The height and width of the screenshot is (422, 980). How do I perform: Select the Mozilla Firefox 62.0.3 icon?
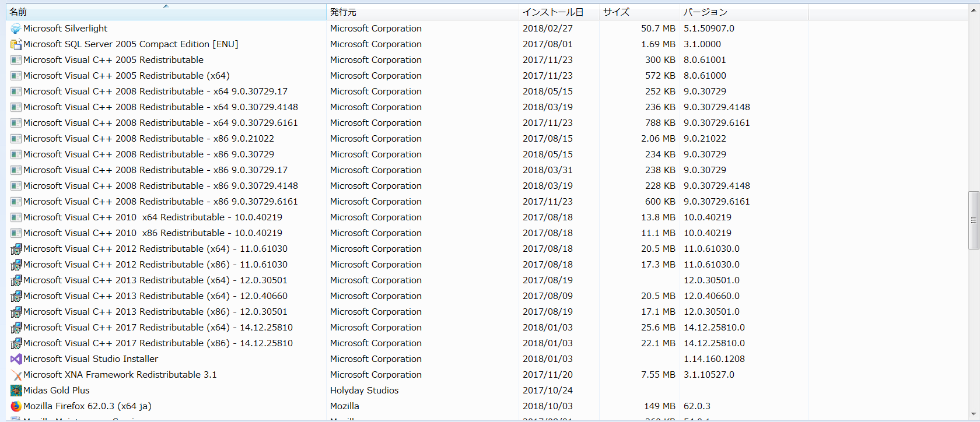pyautogui.click(x=16, y=406)
